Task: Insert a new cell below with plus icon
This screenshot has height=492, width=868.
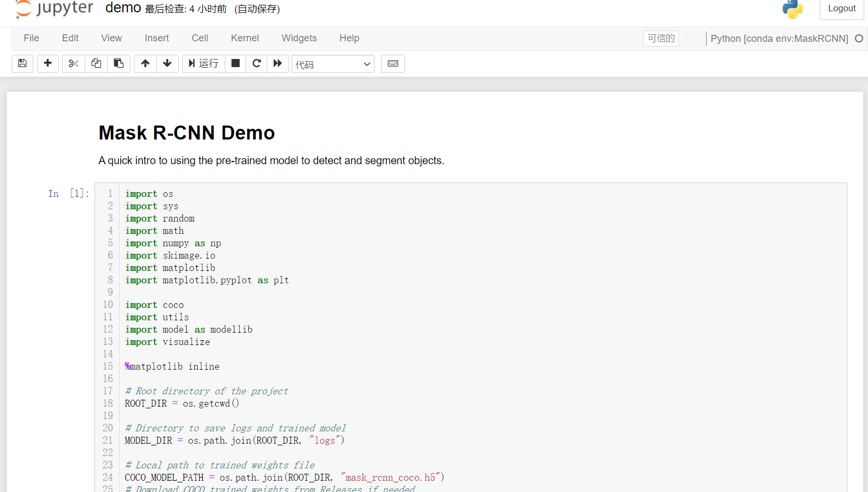Action: tap(47, 63)
